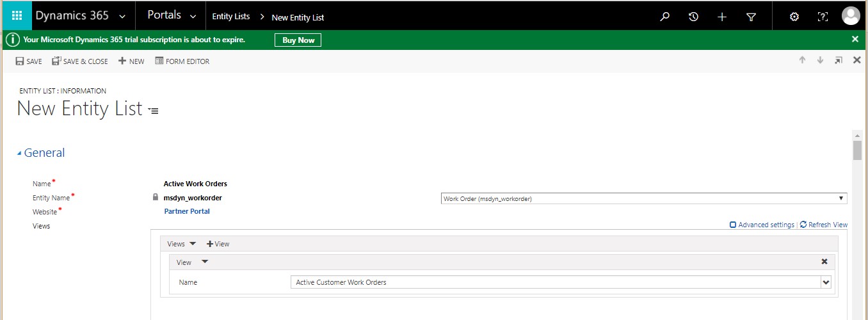Click the info icon in green banner
The width and height of the screenshot is (868, 320).
click(x=12, y=40)
